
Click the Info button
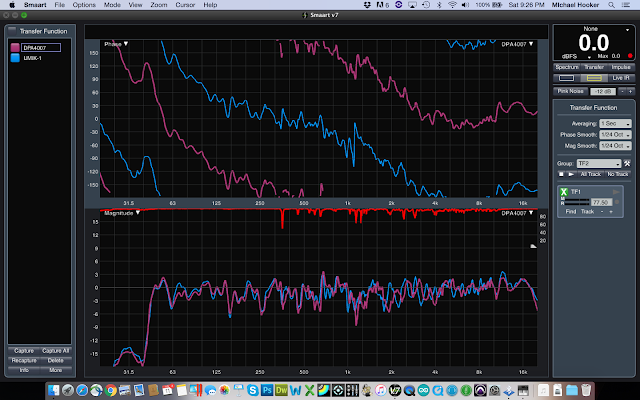24,370
